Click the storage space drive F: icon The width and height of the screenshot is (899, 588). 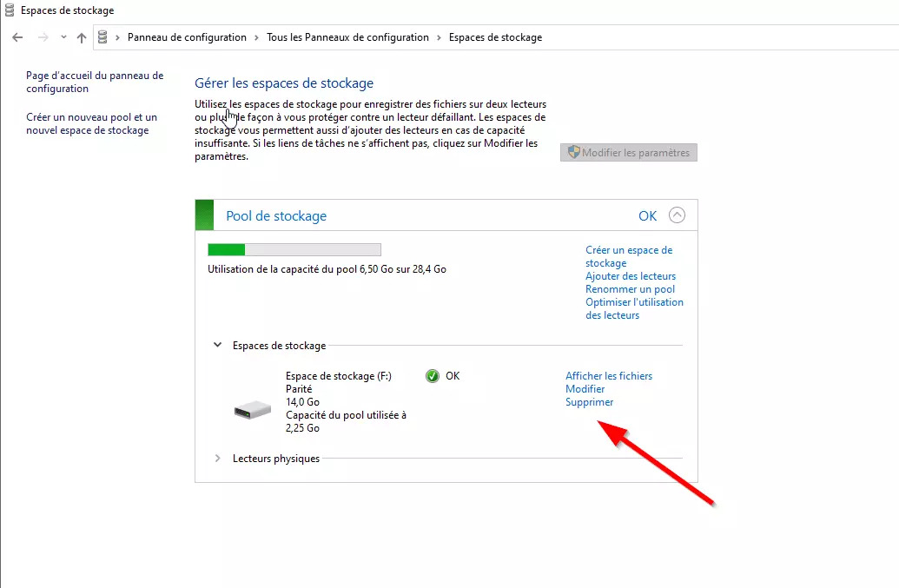point(252,409)
